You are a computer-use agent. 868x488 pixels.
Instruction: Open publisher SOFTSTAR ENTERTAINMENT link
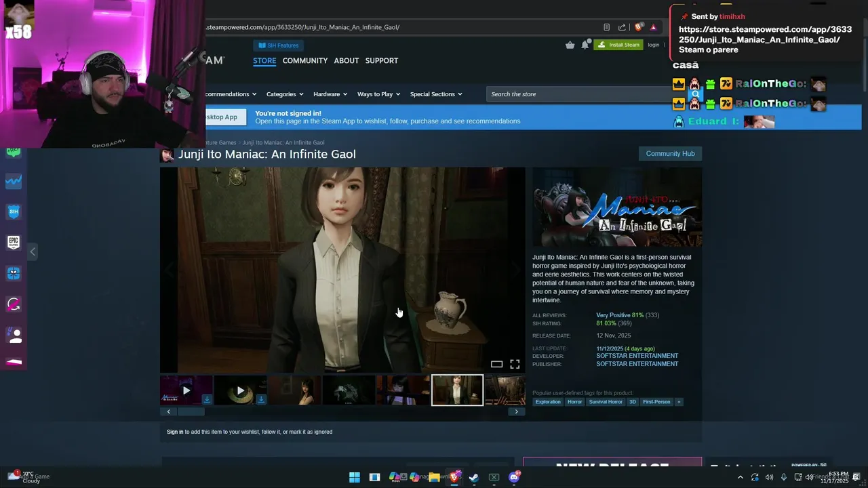[637, 364]
